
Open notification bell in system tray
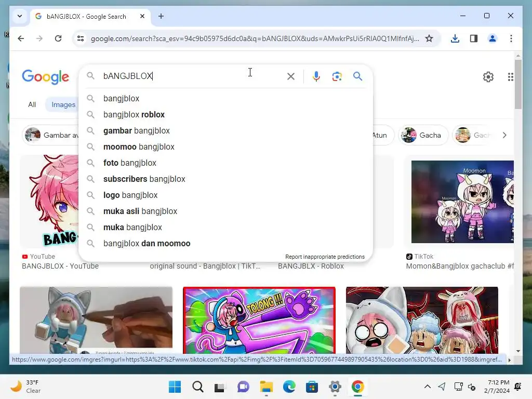518,387
